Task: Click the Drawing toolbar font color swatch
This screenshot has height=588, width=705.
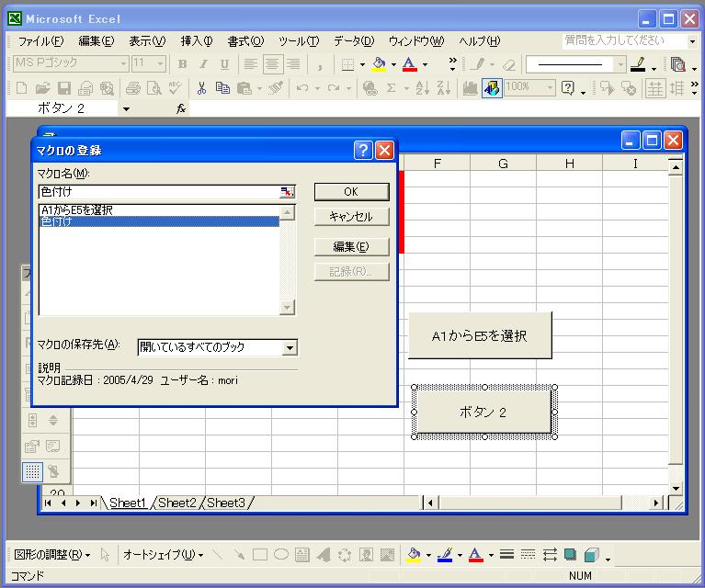Action: 476,555
